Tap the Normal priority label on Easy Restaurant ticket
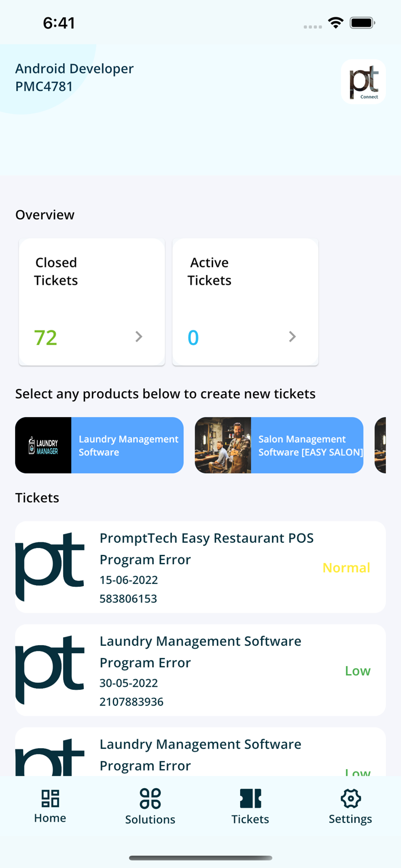 [x=346, y=568]
